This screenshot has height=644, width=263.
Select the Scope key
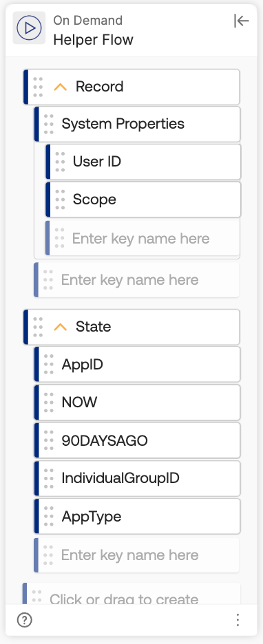[x=143, y=200]
